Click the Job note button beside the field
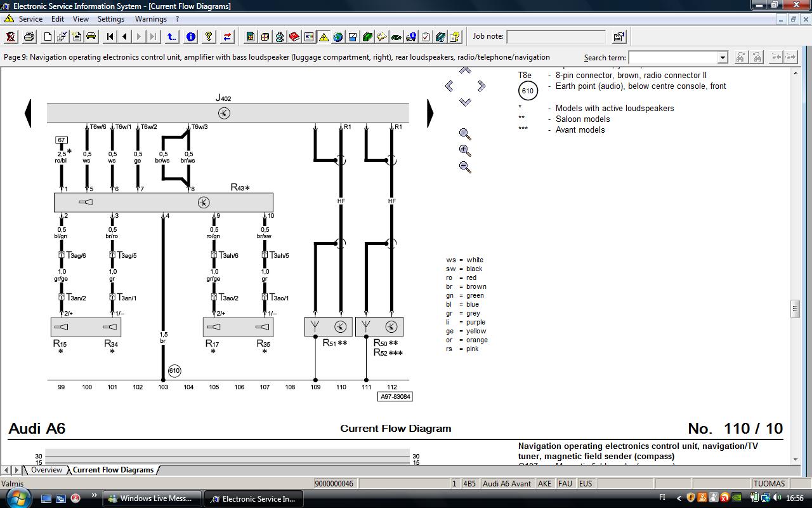Viewport: 812px width, 508px height. pyautogui.click(x=619, y=37)
